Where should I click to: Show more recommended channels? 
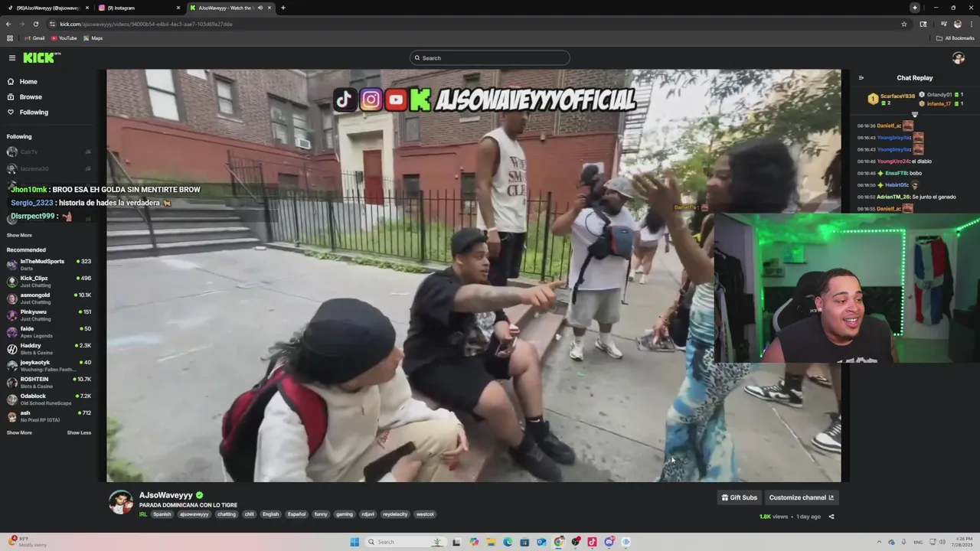coord(19,433)
